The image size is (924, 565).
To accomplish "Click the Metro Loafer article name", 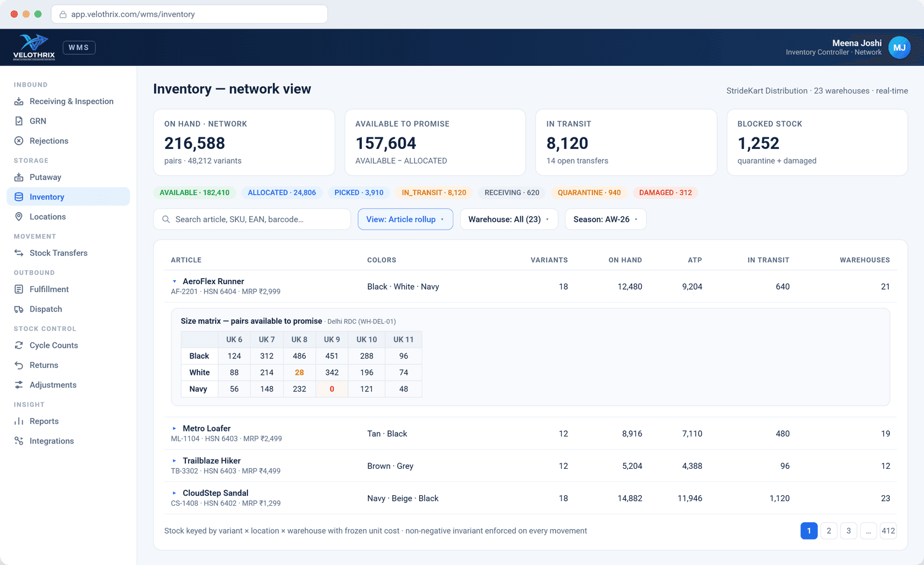I will (x=207, y=429).
